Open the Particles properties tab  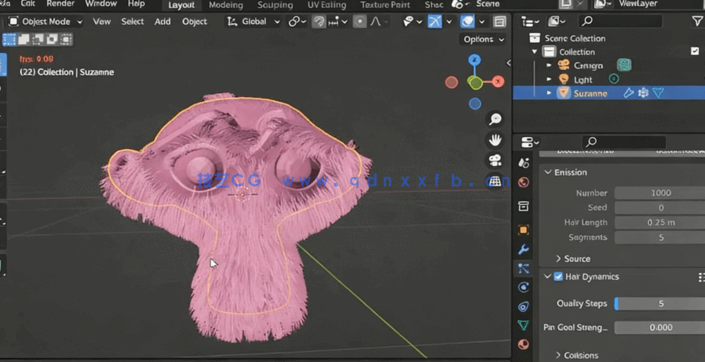tap(523, 269)
